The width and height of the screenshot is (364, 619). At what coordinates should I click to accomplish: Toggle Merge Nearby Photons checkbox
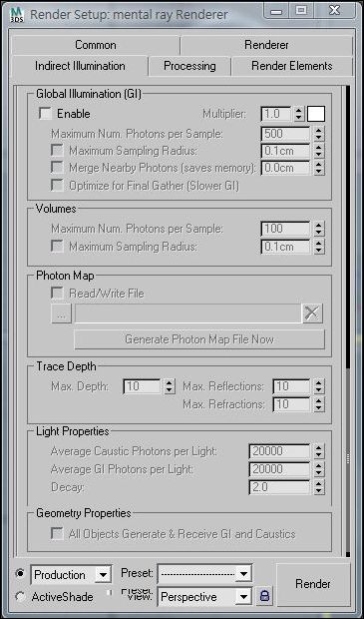coord(58,168)
